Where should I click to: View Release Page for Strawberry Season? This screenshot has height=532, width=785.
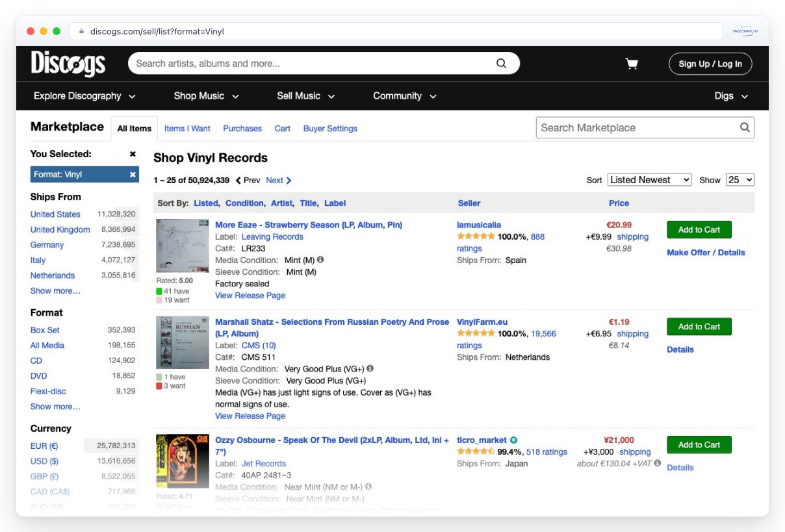point(250,296)
